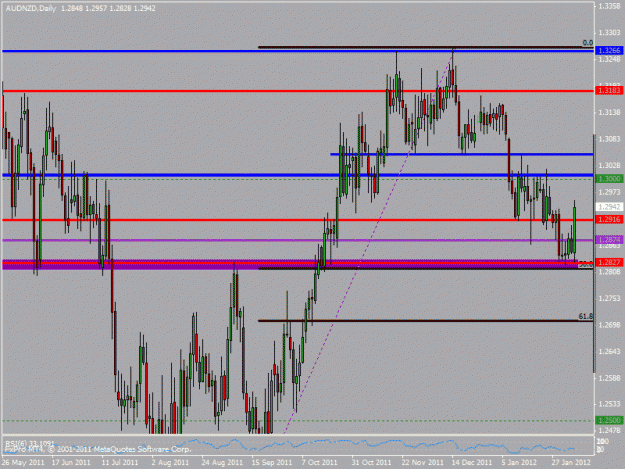The height and width of the screenshot is (469, 625).
Task: Click the 1.2808 value on price axis
Action: (610, 272)
